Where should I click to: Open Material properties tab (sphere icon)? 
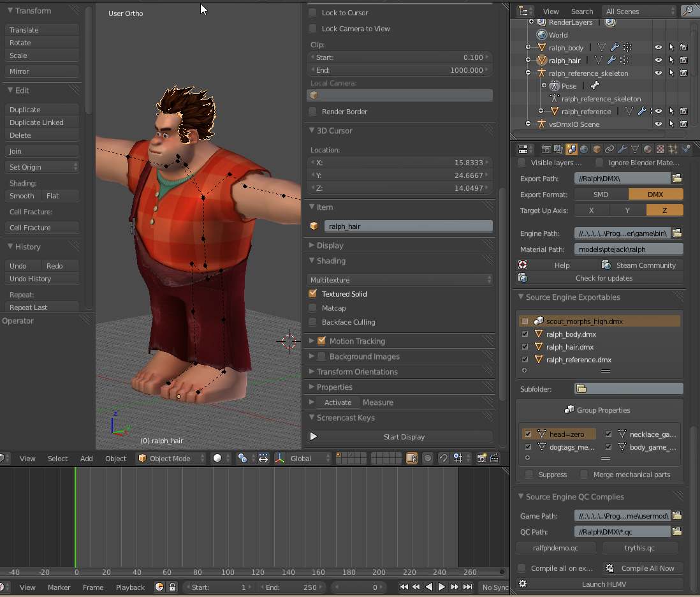pyautogui.click(x=648, y=149)
